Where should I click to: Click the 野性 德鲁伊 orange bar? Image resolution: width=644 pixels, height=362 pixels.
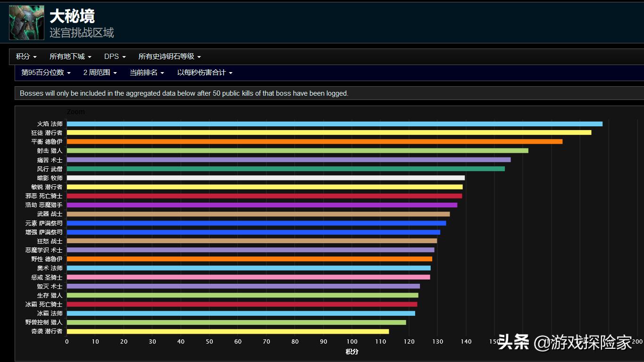250,259
